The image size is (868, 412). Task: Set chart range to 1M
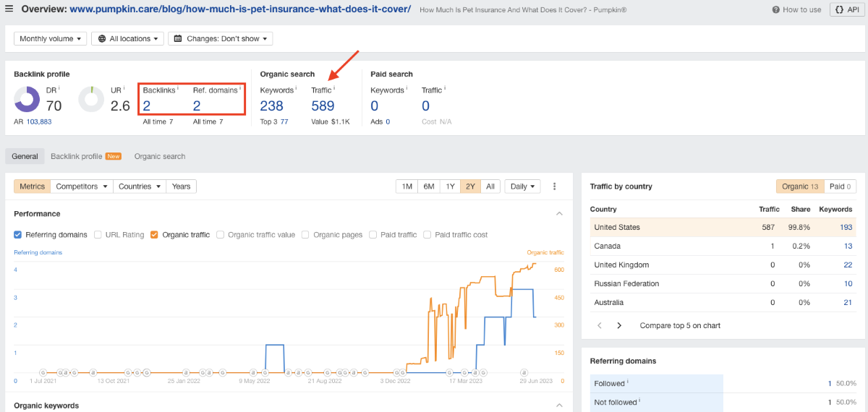coord(407,186)
